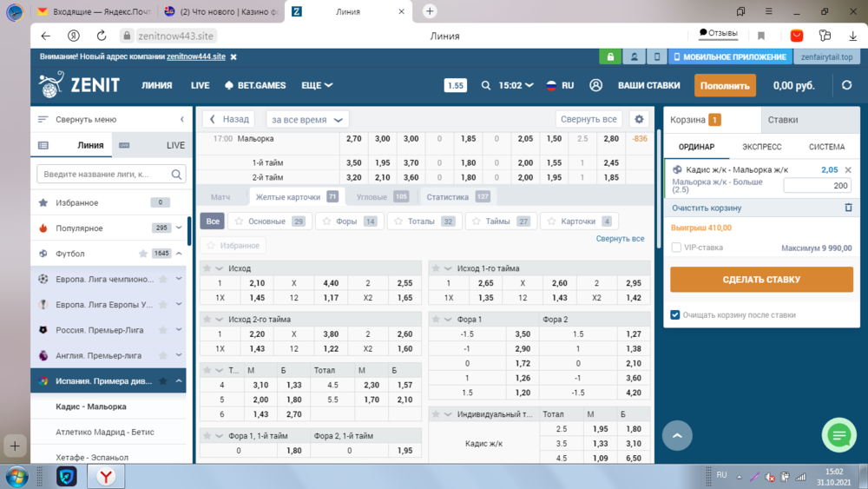This screenshot has height=489, width=868.
Task: Select odds 2,10 for outcome 1
Action: 257,283
